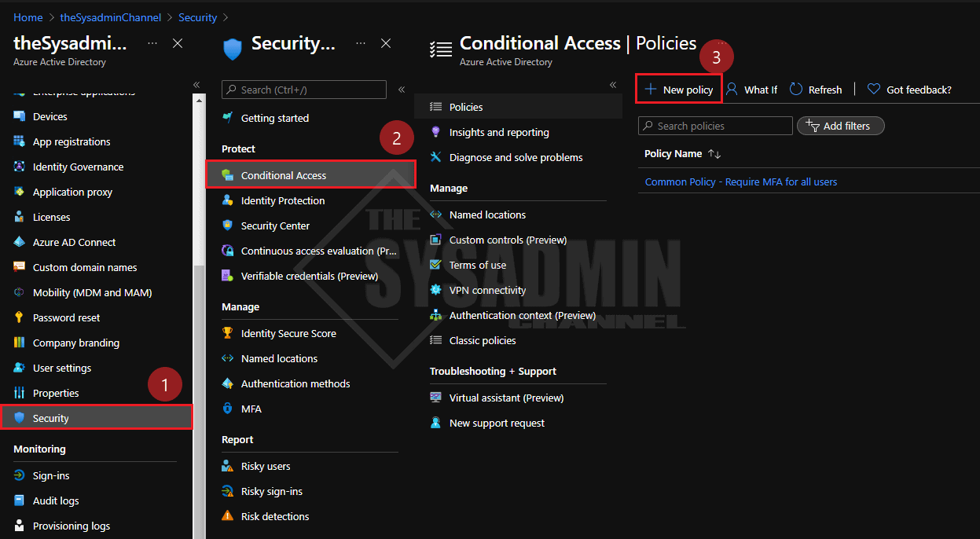Click inside the Search policies field
Image resolution: width=980 pixels, height=539 pixels.
[715, 126]
